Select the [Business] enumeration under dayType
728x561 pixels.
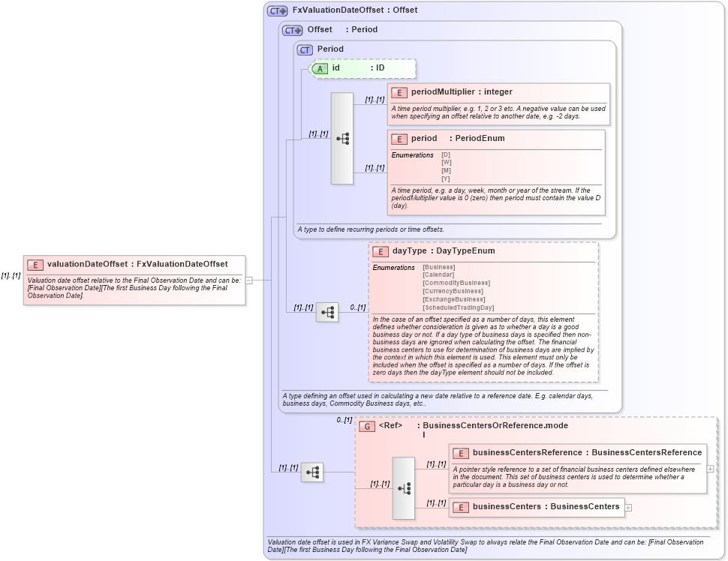[x=440, y=266]
